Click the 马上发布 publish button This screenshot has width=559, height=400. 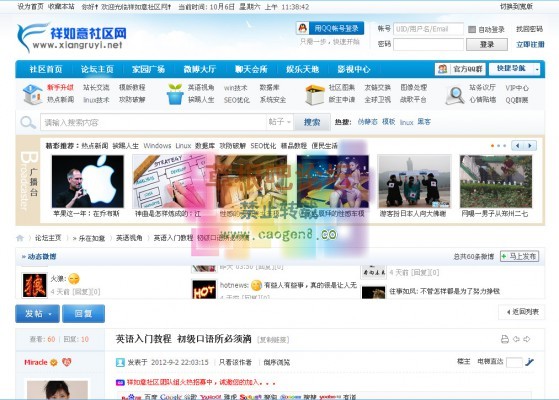[519, 256]
